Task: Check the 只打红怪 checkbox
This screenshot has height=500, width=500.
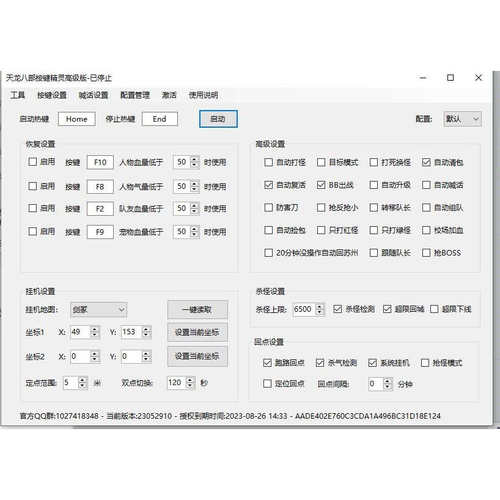Action: coord(321,230)
